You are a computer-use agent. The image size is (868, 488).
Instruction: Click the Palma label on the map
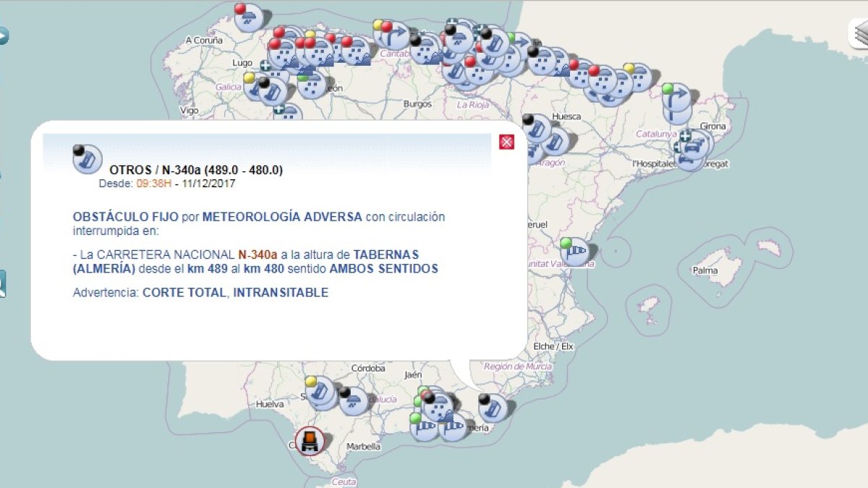click(705, 270)
